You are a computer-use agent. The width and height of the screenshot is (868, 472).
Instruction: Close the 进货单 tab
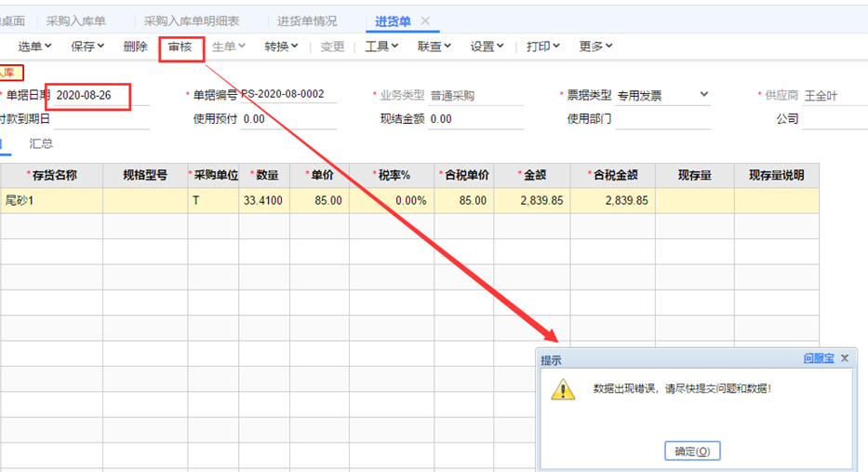point(425,21)
